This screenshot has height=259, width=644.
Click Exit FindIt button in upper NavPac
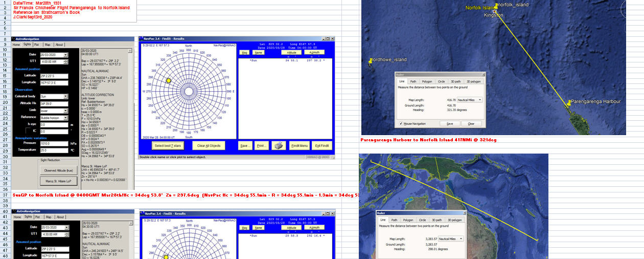pos(322,146)
